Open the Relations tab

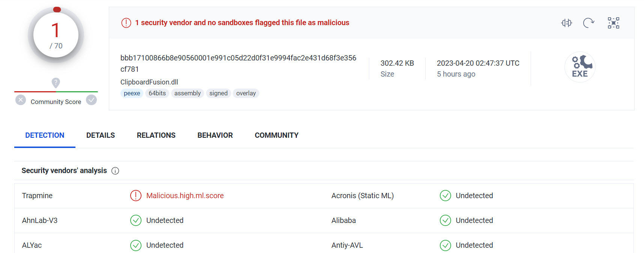156,135
